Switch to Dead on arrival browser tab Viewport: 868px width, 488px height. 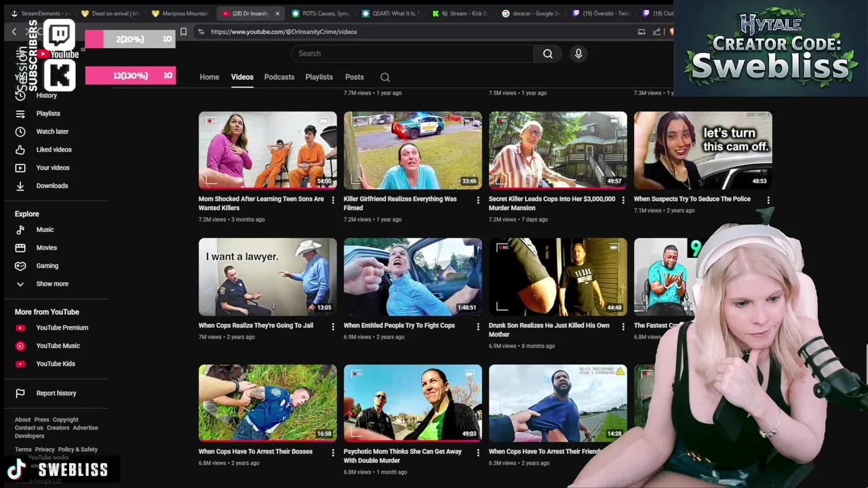click(111, 14)
